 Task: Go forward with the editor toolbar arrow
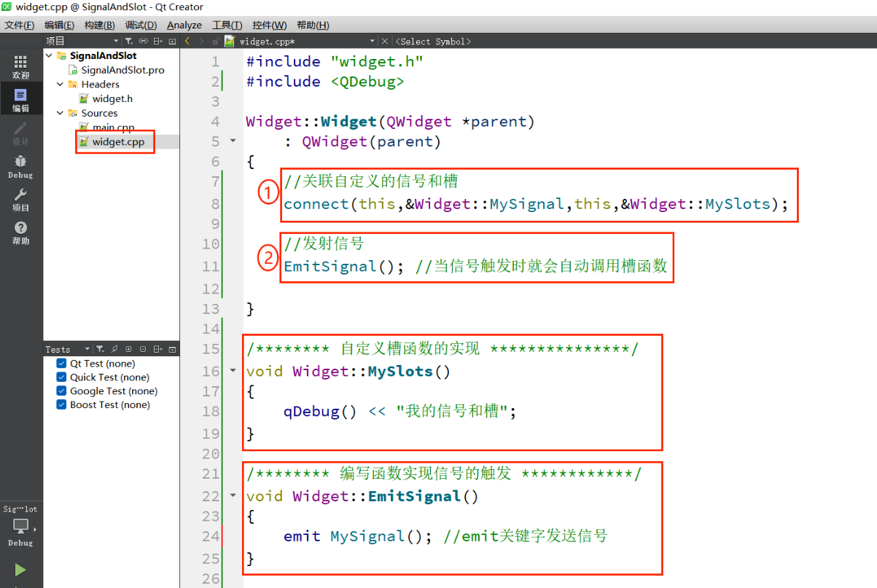[201, 42]
